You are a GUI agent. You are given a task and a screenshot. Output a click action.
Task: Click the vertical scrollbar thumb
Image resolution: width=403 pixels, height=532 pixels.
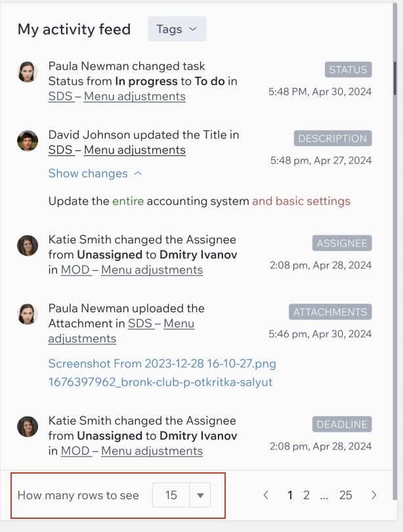pos(395,78)
